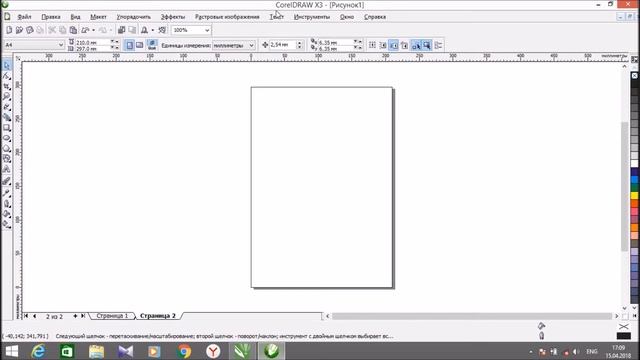This screenshot has height=360, width=640.
Task: Select the Interactive Fill tool
Action: (x=7, y=224)
